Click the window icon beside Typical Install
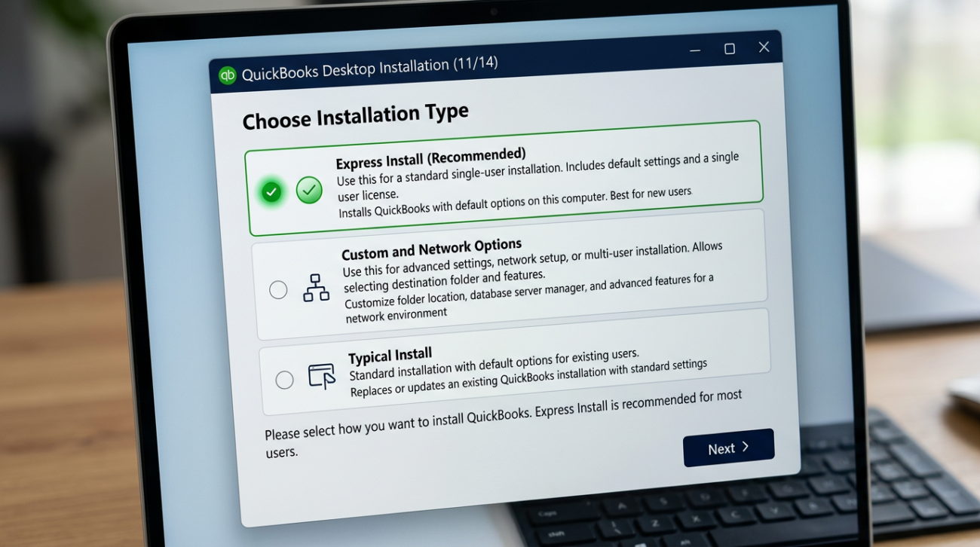Image resolution: width=980 pixels, height=547 pixels. pyautogui.click(x=322, y=376)
